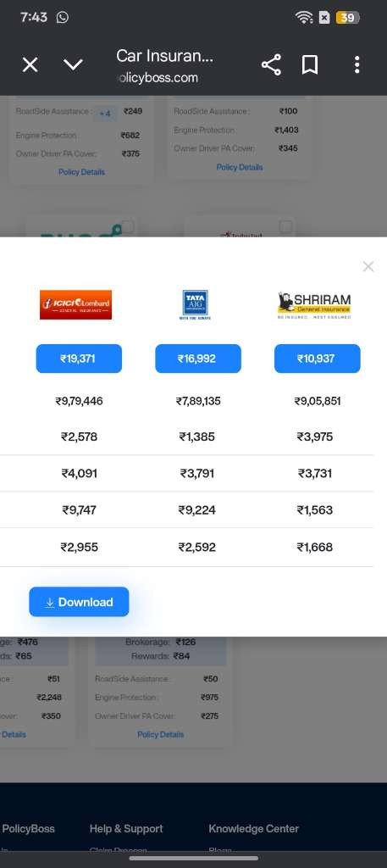The height and width of the screenshot is (868, 387).
Task: Click the ₹9,224 value
Action: point(196,509)
